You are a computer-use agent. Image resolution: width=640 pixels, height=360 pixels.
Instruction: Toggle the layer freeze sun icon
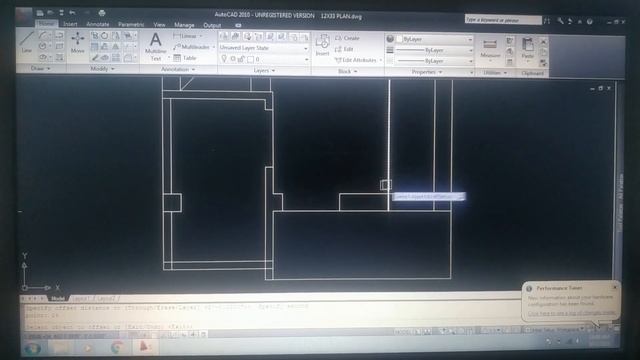click(x=233, y=60)
